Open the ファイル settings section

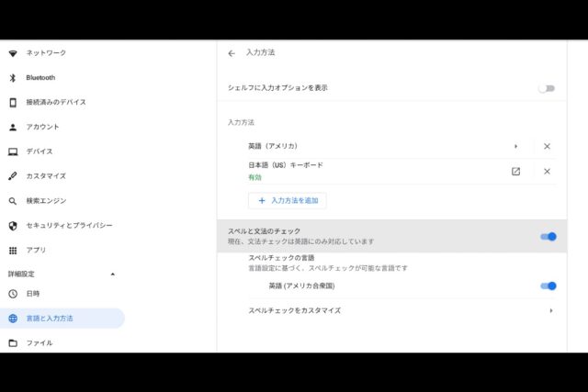click(x=39, y=343)
